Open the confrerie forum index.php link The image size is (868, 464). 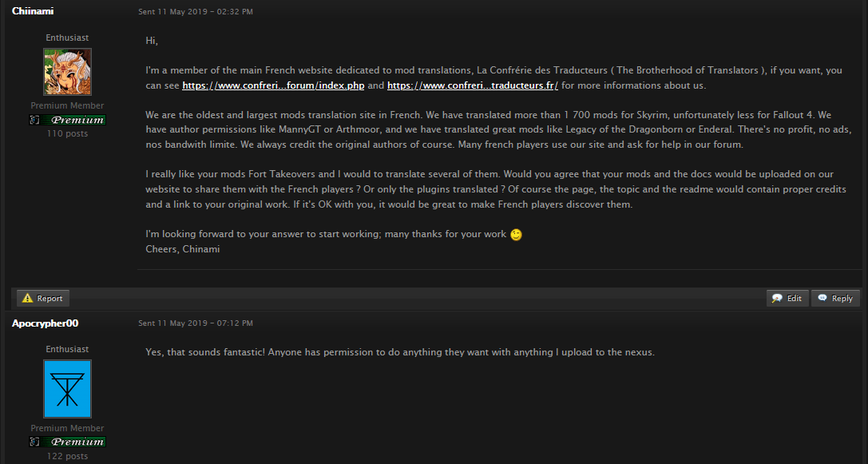(x=273, y=85)
